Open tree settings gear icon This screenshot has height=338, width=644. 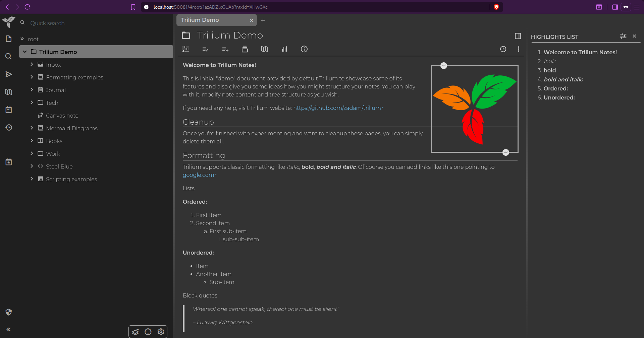(161, 332)
